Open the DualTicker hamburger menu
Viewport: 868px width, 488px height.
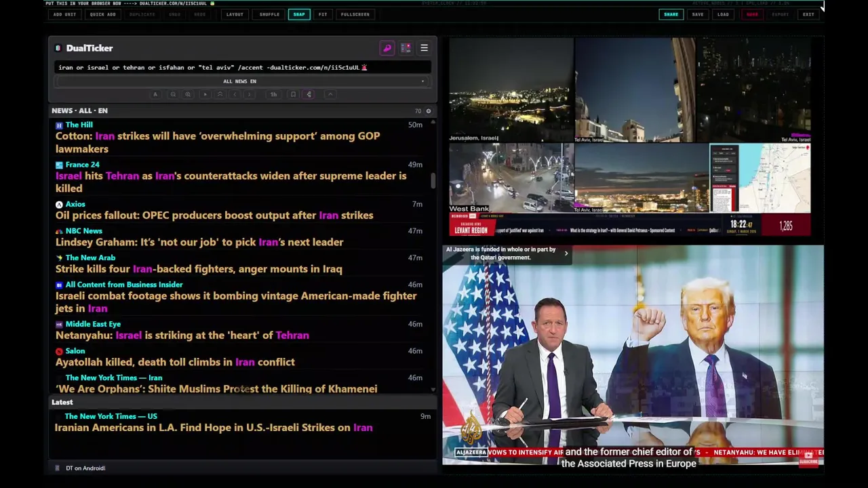point(424,48)
